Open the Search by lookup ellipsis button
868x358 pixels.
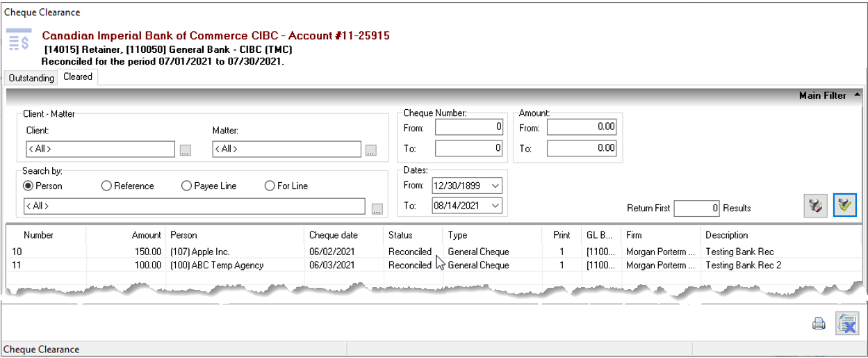377,208
